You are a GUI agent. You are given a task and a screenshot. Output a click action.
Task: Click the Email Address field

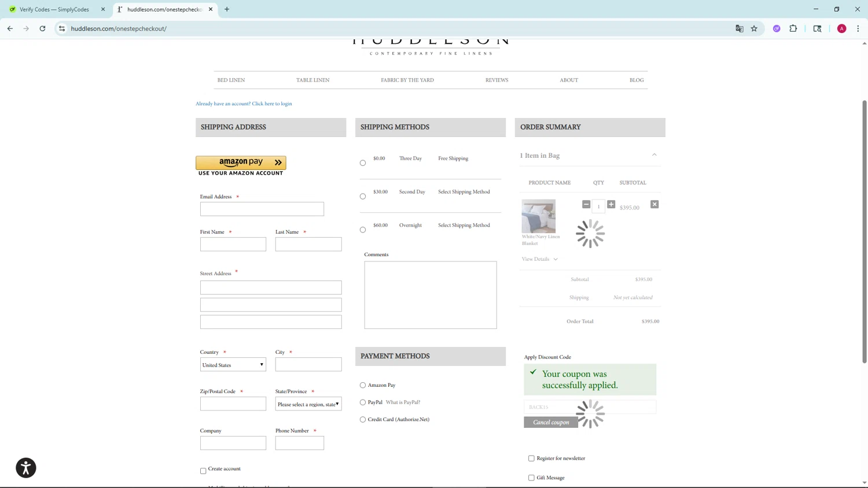click(262, 209)
